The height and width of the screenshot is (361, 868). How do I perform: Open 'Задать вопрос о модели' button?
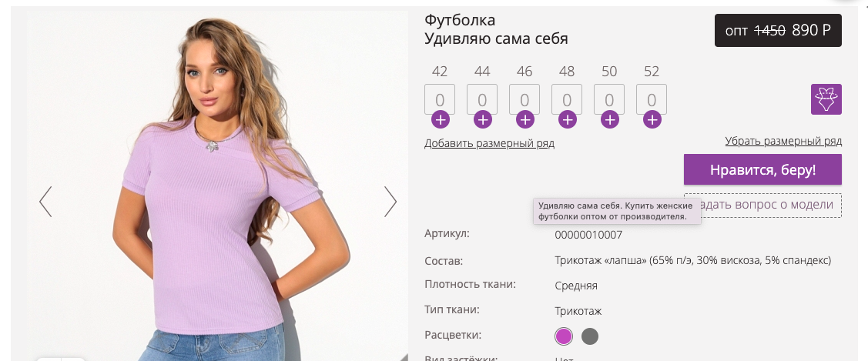762,205
